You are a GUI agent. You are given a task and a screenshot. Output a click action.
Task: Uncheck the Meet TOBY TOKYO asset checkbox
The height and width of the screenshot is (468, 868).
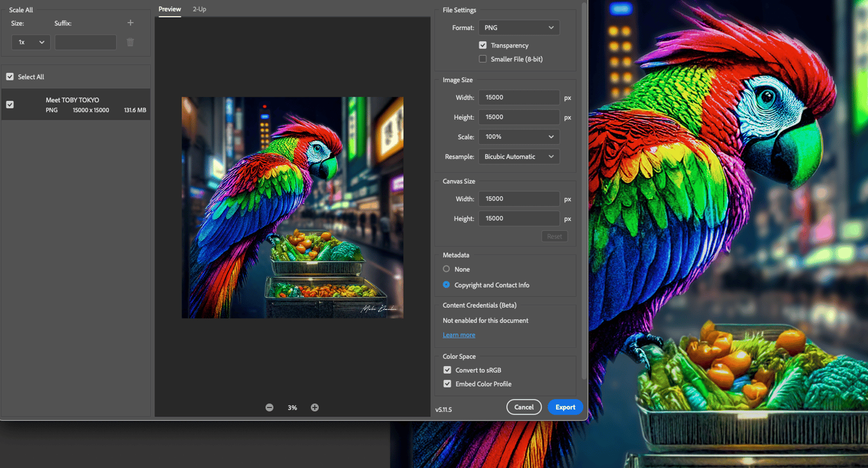[10, 105]
